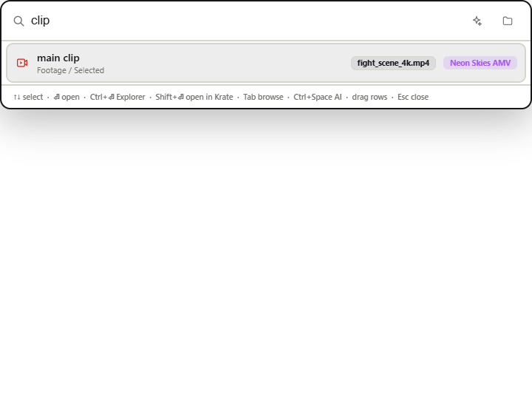Select the "main clip" result title
The image size is (532, 399).
[58, 58]
